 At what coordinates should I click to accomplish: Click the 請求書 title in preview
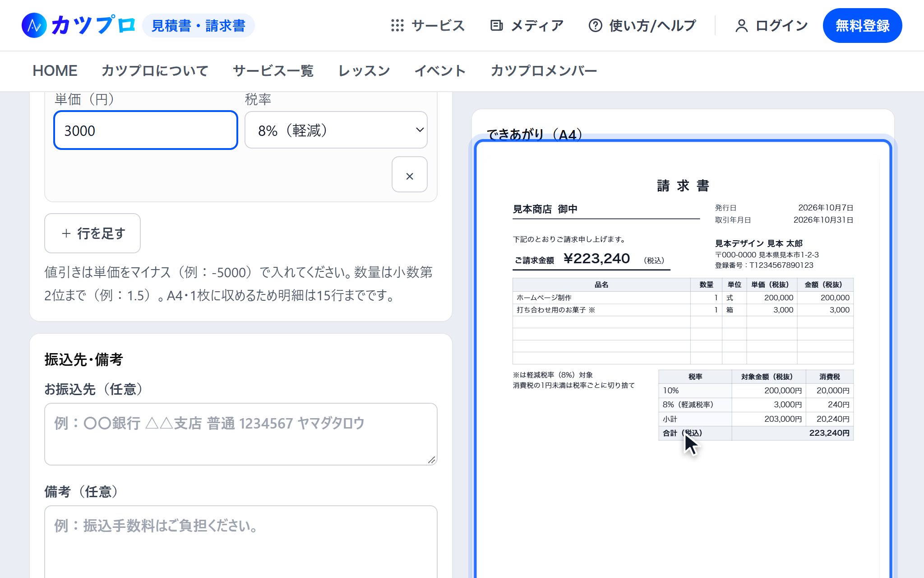point(683,186)
